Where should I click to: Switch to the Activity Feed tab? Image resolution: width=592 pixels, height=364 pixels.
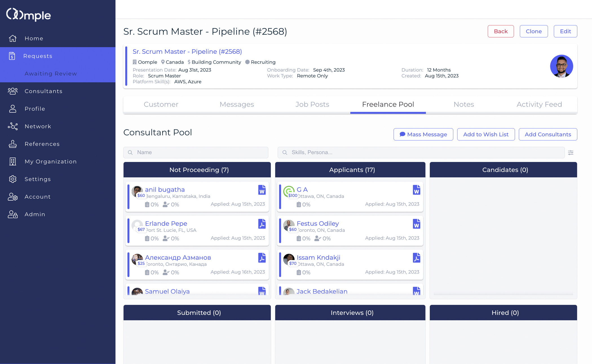coord(539,104)
